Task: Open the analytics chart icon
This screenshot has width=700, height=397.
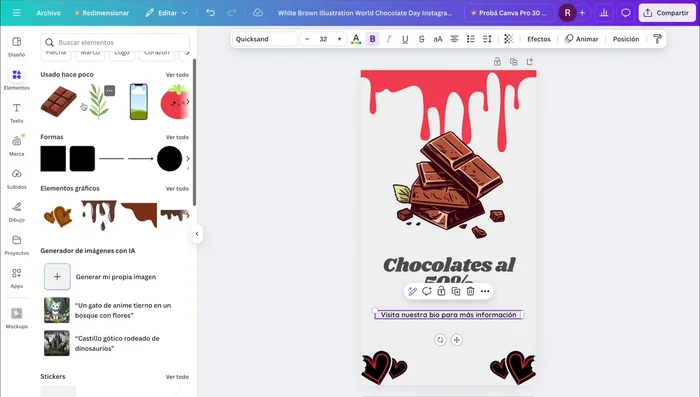Action: [x=604, y=13]
